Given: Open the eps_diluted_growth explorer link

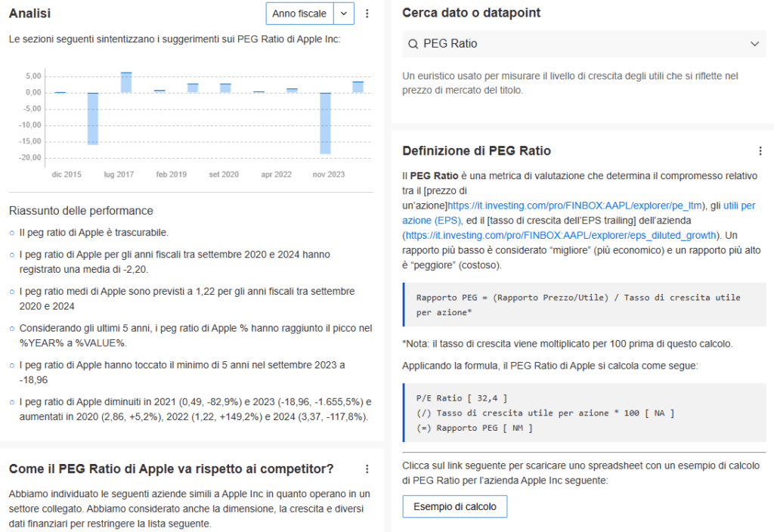Looking at the screenshot, I should tap(561, 236).
